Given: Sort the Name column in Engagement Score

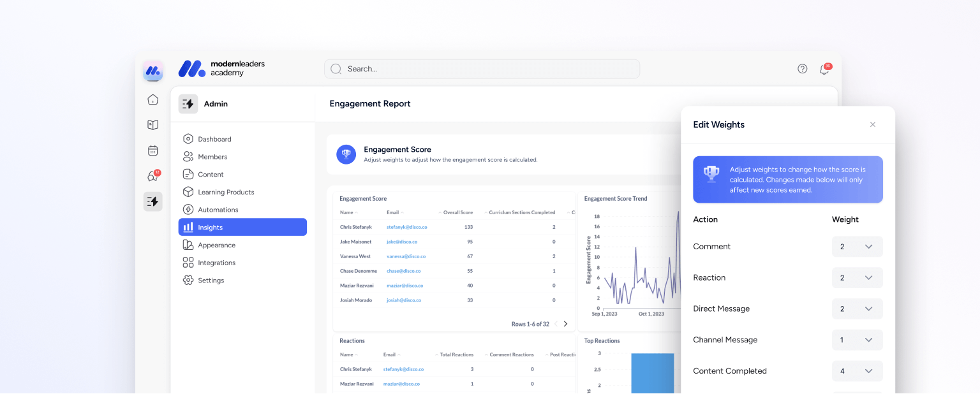Looking at the screenshot, I should [346, 212].
